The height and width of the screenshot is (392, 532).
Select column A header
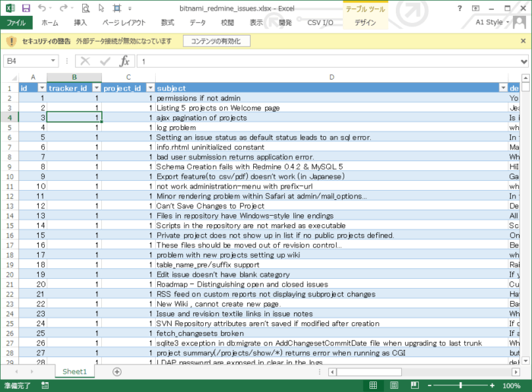click(33, 77)
